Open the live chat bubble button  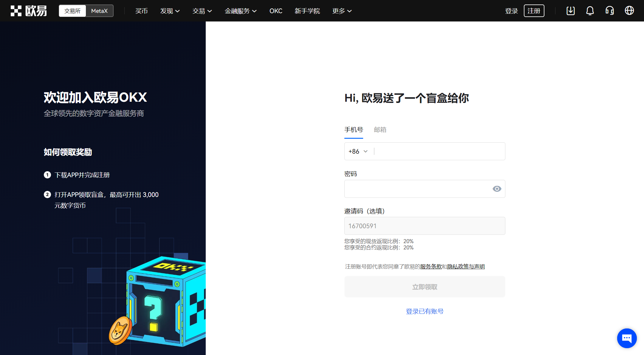tap(627, 338)
